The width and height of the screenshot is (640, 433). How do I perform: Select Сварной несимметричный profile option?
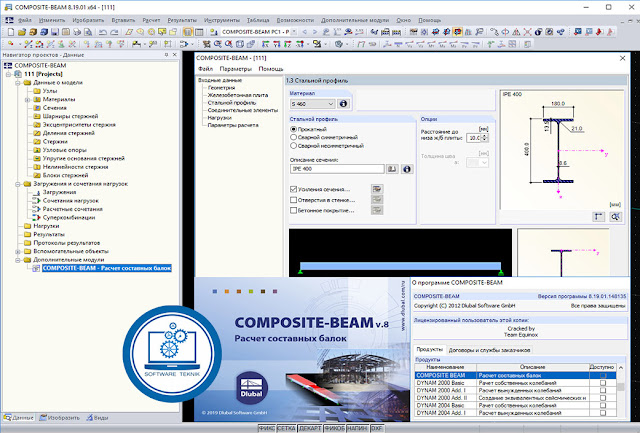(293, 145)
